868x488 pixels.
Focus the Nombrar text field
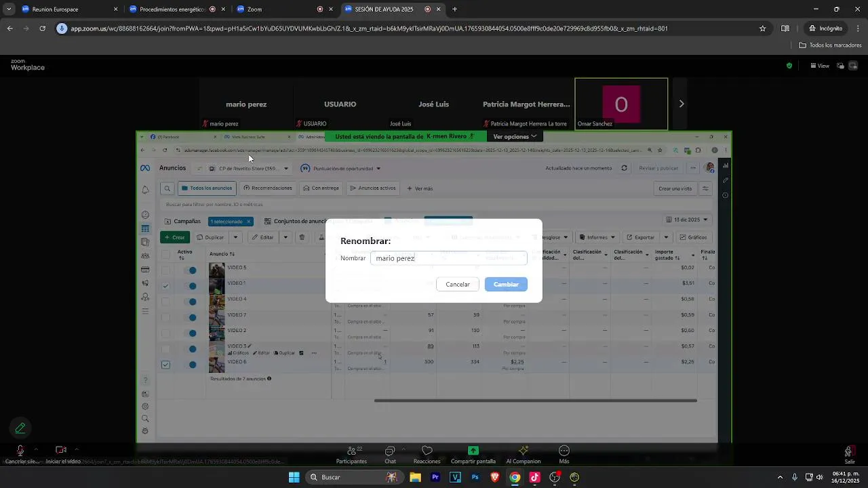point(448,258)
